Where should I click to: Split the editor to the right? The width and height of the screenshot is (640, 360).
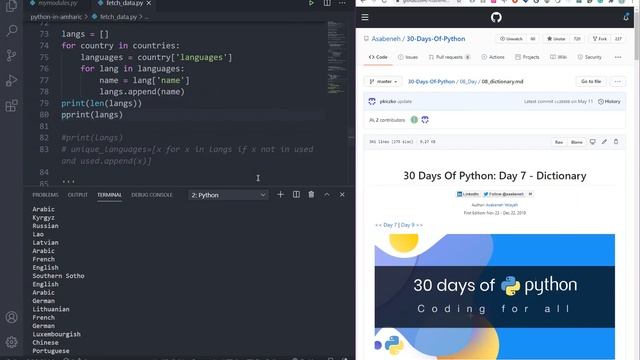pos(327,3)
